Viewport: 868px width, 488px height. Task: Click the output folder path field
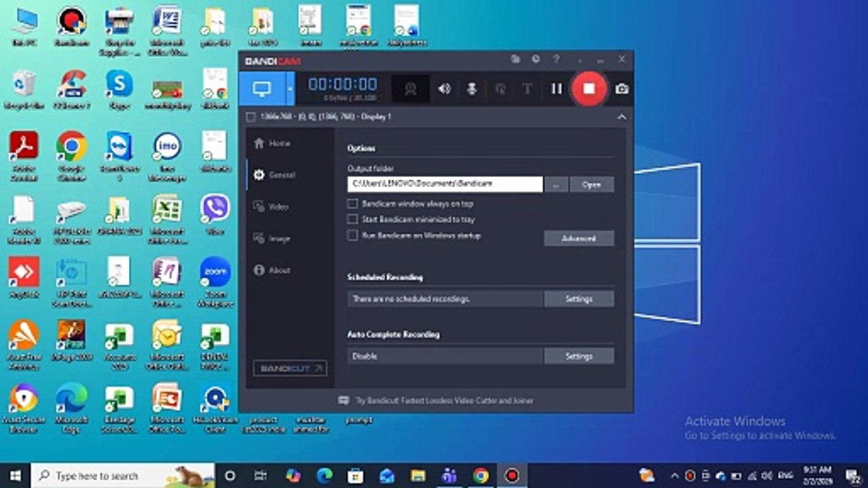pyautogui.click(x=445, y=184)
